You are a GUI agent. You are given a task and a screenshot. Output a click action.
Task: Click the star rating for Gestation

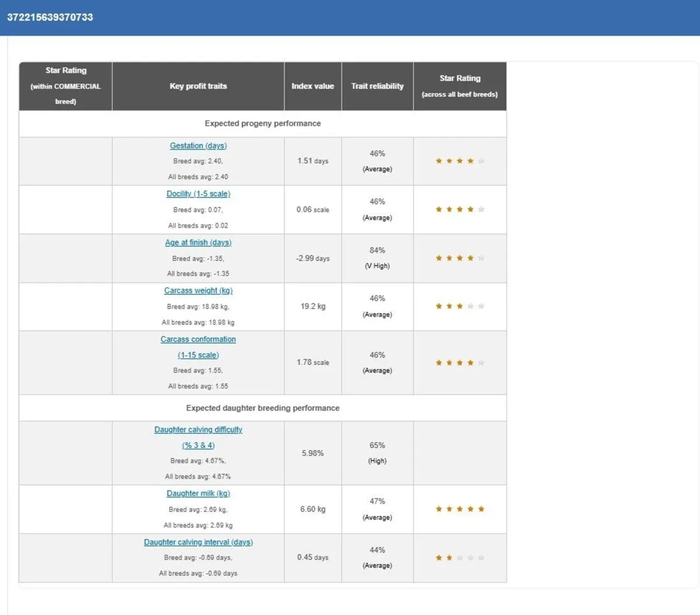coord(460,161)
